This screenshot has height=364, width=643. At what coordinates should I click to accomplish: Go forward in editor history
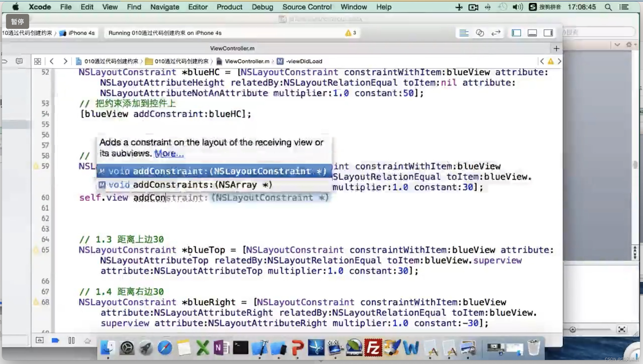65,61
